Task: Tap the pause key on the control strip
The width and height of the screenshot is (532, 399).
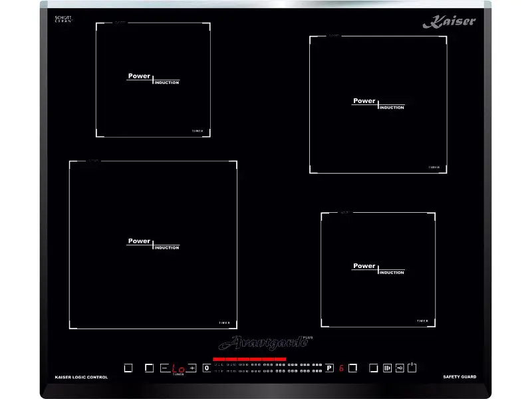Action: point(387,368)
